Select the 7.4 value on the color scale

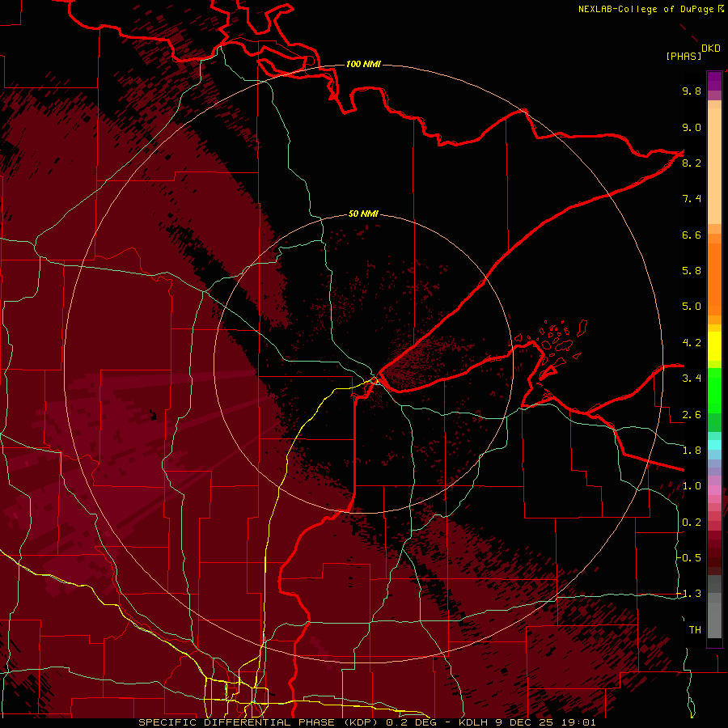point(692,199)
